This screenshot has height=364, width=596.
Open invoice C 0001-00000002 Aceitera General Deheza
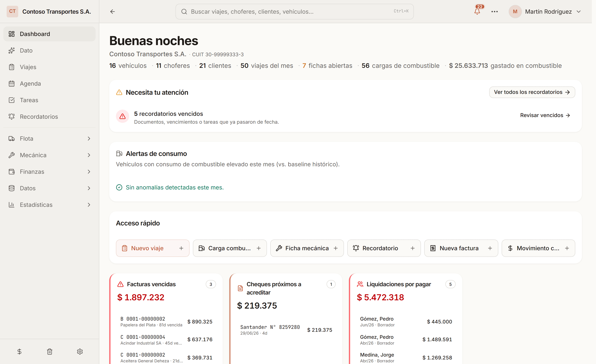click(166, 357)
